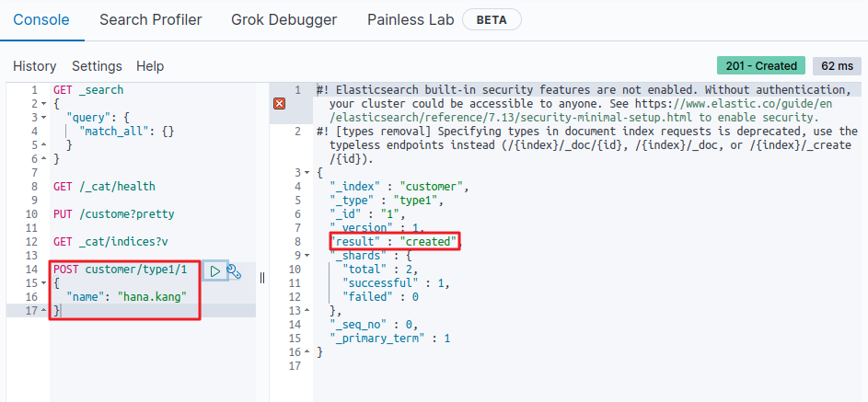Screen dimensions: 868x402
Task: Click the BETA badge
Action: (x=492, y=20)
